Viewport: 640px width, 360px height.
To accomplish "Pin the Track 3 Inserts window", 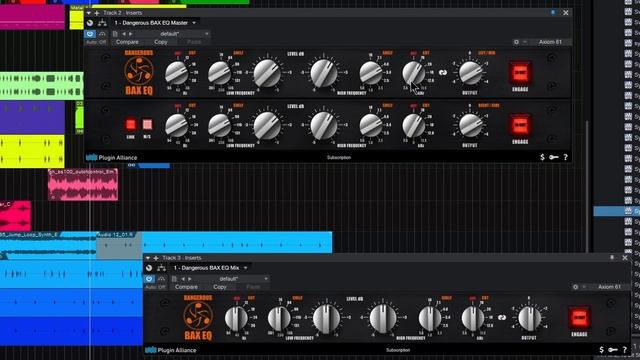I will click(x=612, y=258).
